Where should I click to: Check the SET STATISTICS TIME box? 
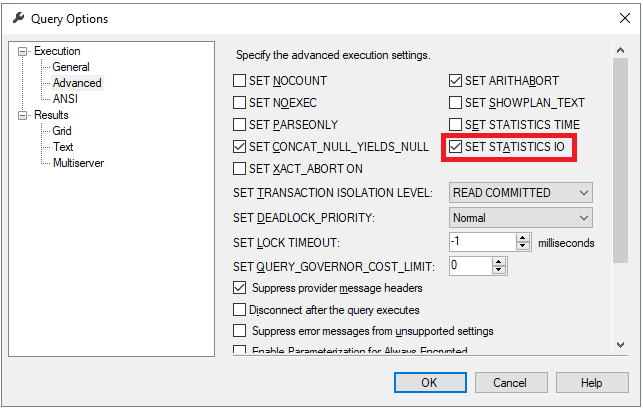457,125
